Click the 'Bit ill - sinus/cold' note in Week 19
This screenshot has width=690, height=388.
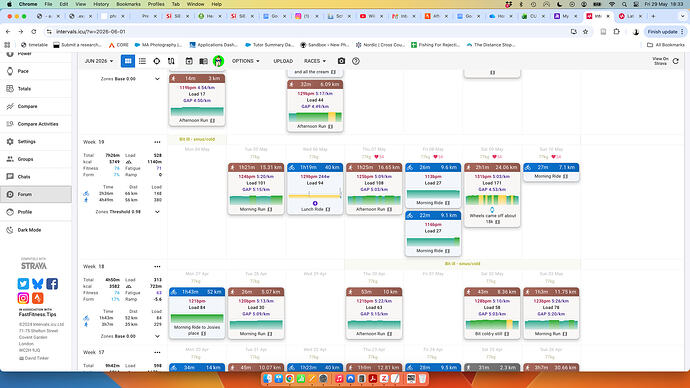point(197,139)
